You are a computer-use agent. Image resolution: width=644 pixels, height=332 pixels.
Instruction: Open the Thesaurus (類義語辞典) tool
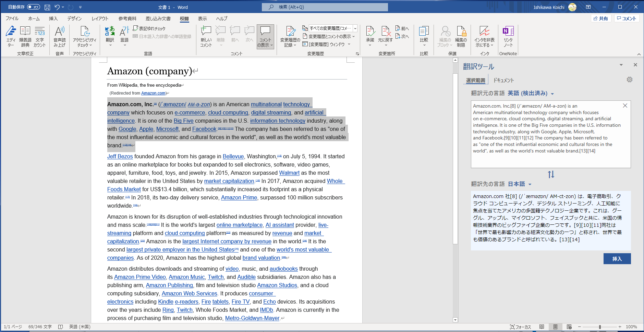pos(25,36)
